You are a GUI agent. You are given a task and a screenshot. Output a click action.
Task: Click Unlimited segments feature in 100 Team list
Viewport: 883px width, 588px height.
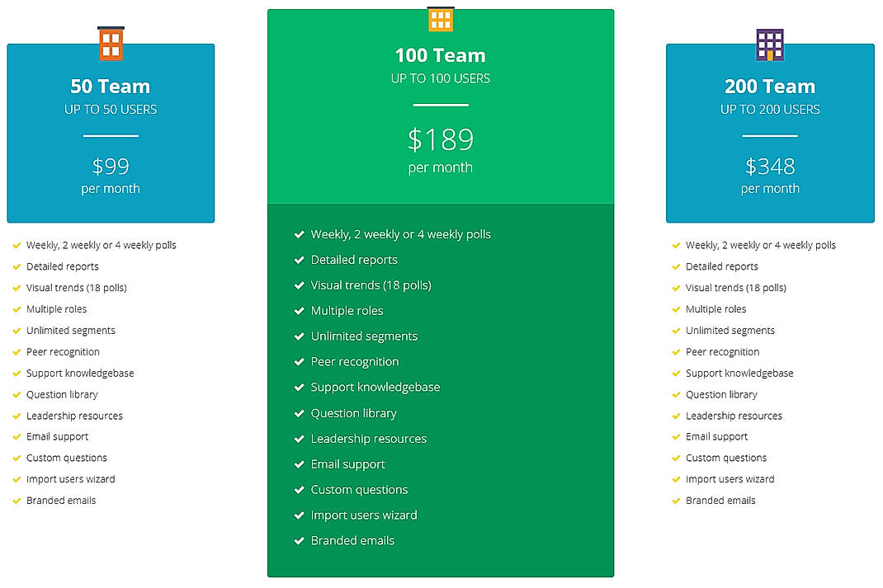[364, 336]
